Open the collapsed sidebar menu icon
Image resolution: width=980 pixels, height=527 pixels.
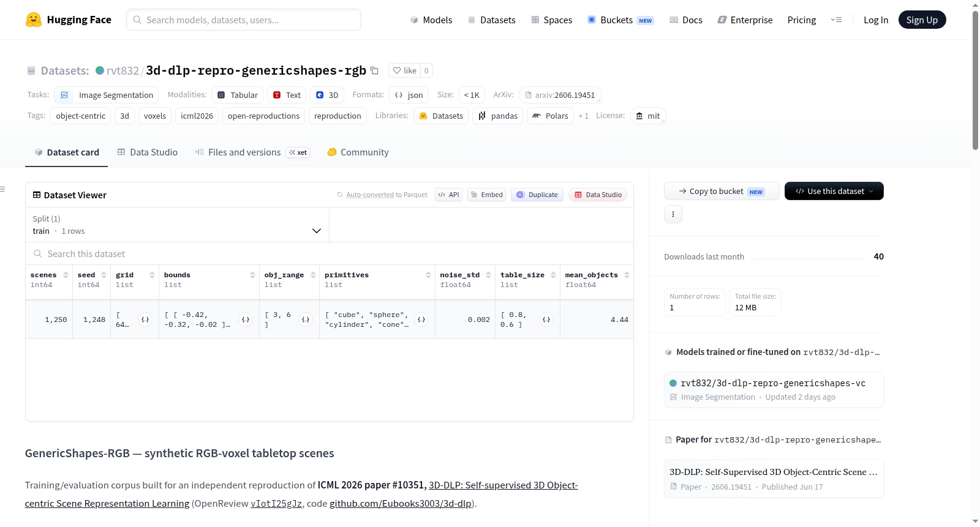[x=3, y=189]
